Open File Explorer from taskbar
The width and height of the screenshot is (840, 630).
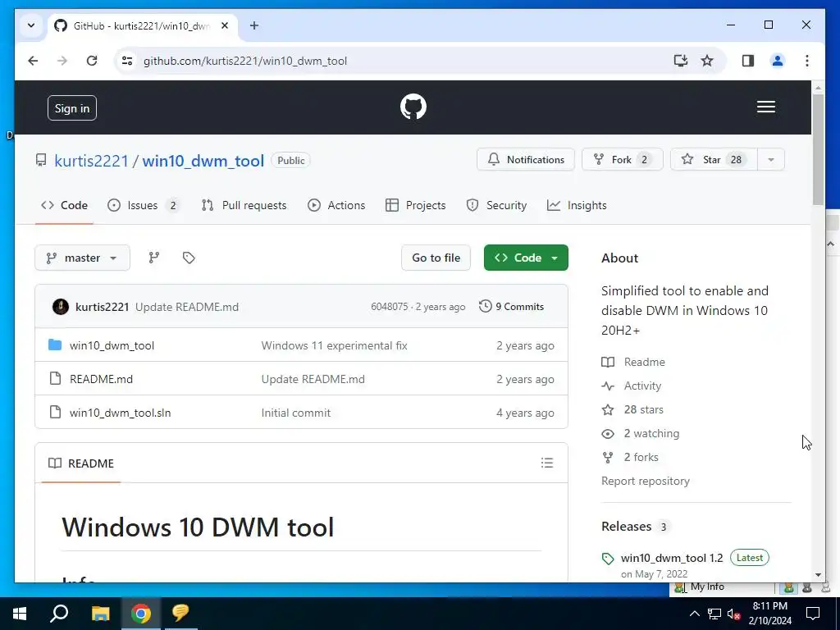pyautogui.click(x=100, y=614)
